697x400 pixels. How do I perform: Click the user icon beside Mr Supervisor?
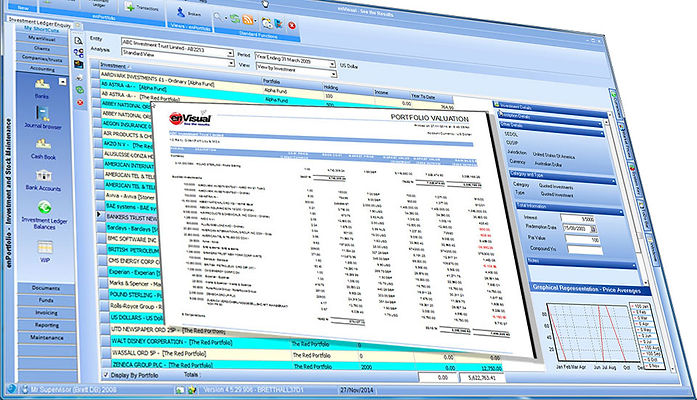[25, 390]
